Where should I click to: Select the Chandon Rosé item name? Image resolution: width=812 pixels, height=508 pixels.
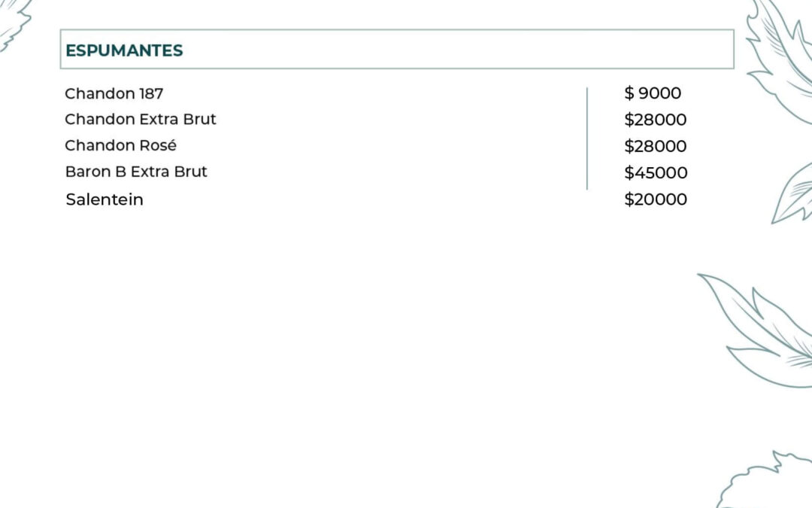tap(120, 145)
